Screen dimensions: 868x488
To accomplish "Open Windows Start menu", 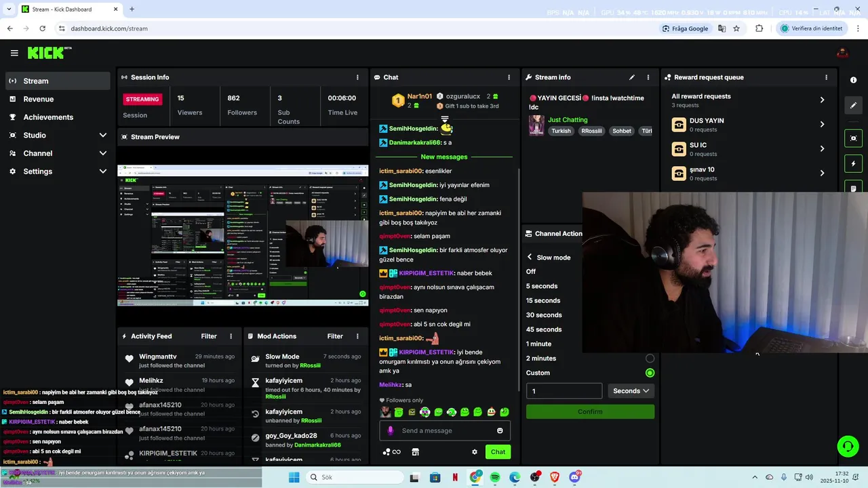I will click(x=294, y=477).
